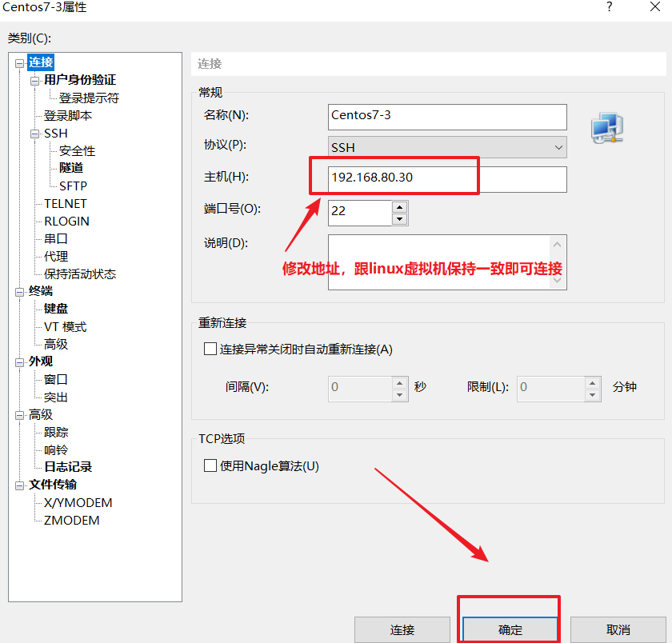
Task: Select the 日志记录 logging category
Action: 68,467
